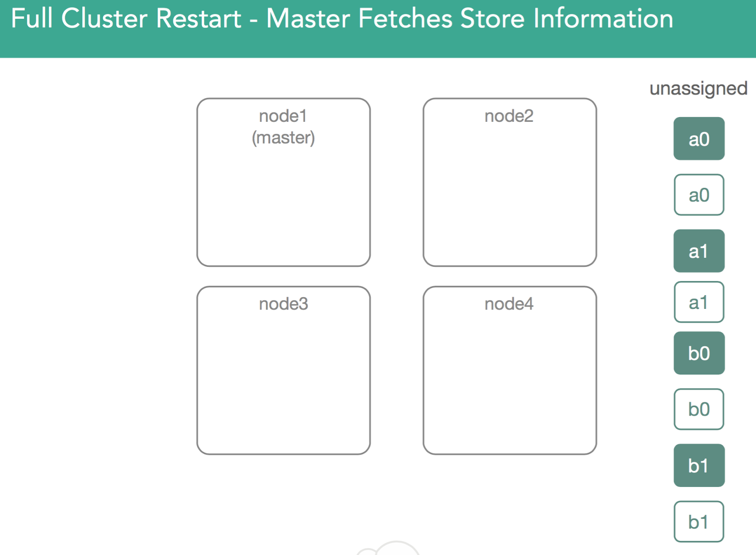Click the node3 box
Viewport: 756px width, 555px height.
click(283, 370)
